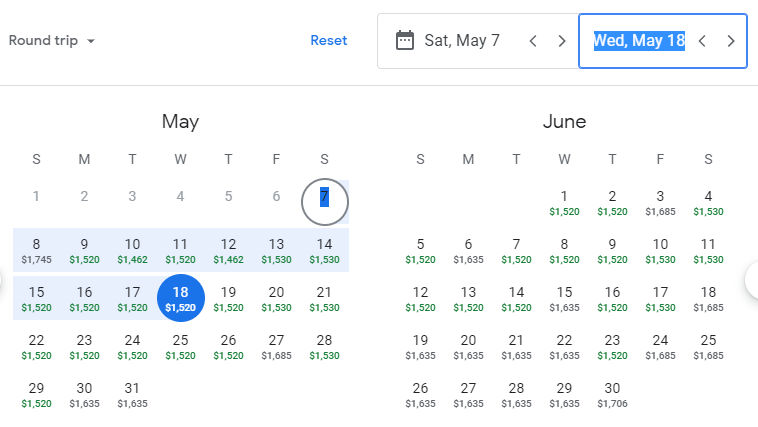
Task: Open the Round trip dropdown
Action: click(51, 41)
